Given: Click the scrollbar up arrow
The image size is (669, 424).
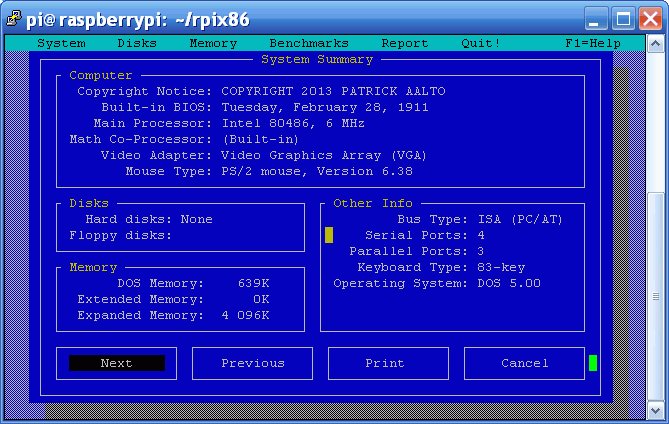Looking at the screenshot, I should pos(654,45).
